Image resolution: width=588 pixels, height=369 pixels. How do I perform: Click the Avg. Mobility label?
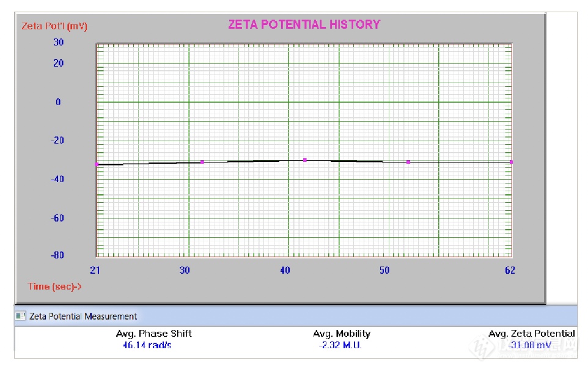click(x=342, y=334)
